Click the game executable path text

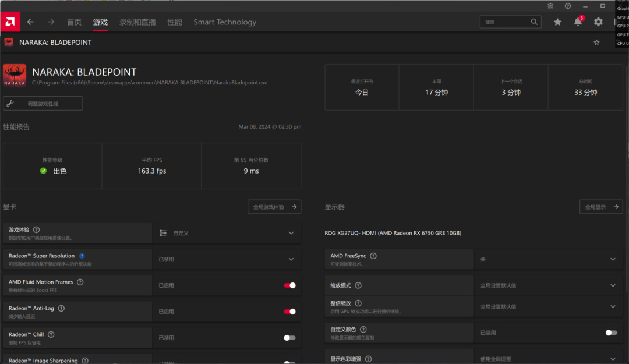click(150, 82)
